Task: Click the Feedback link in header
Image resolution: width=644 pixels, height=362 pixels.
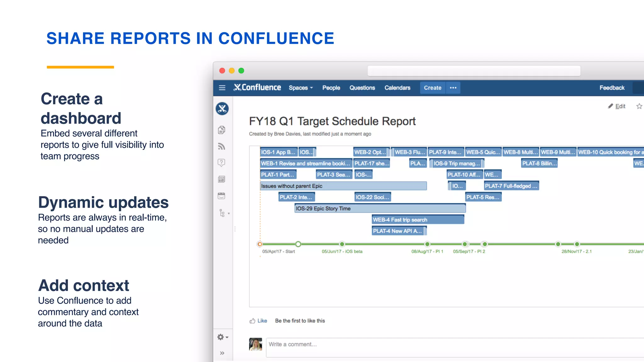Action: tap(612, 88)
